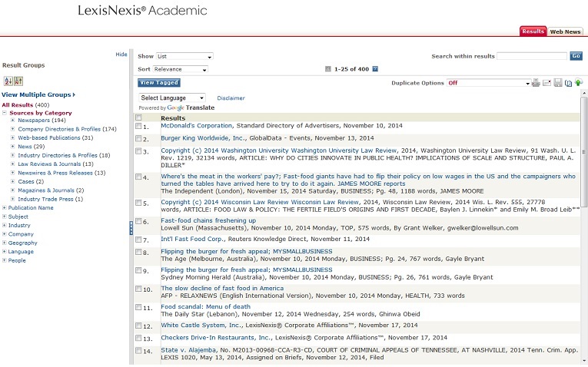Expand Company Directories & Profiles category

[12, 129]
